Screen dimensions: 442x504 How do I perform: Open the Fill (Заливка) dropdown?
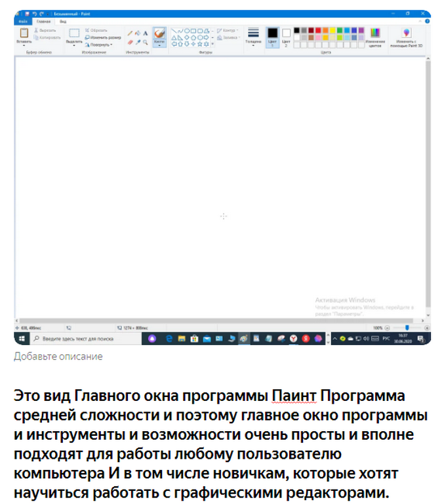(228, 37)
